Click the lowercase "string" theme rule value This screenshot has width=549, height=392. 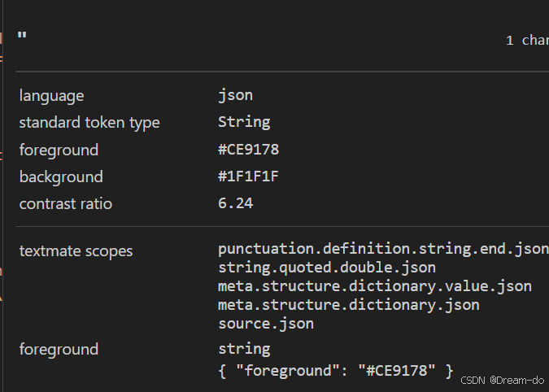(x=244, y=349)
